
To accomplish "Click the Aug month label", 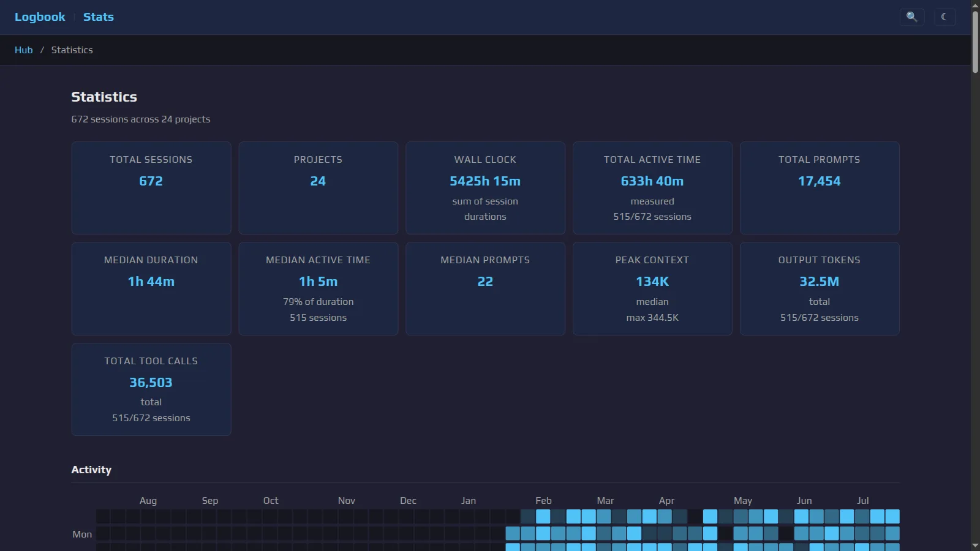I will tap(148, 501).
